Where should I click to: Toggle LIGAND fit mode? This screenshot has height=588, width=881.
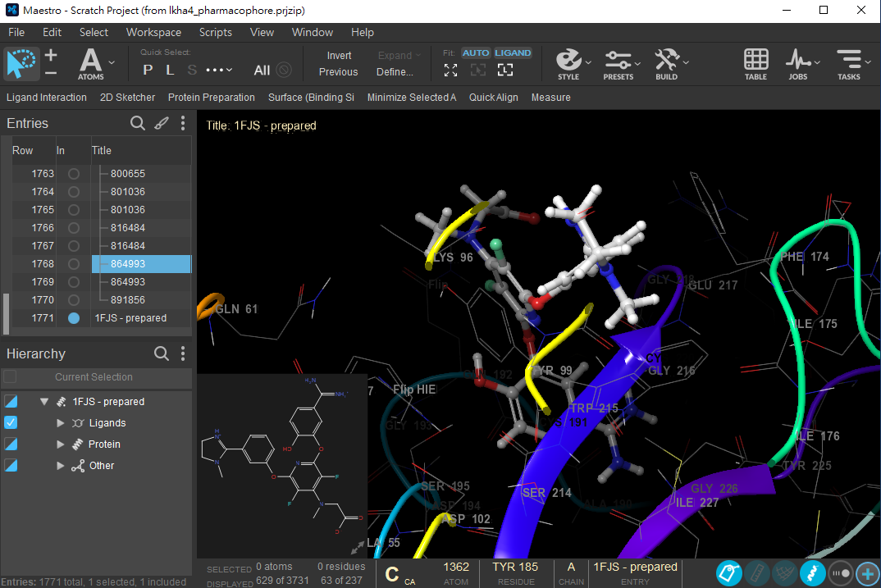pyautogui.click(x=513, y=52)
